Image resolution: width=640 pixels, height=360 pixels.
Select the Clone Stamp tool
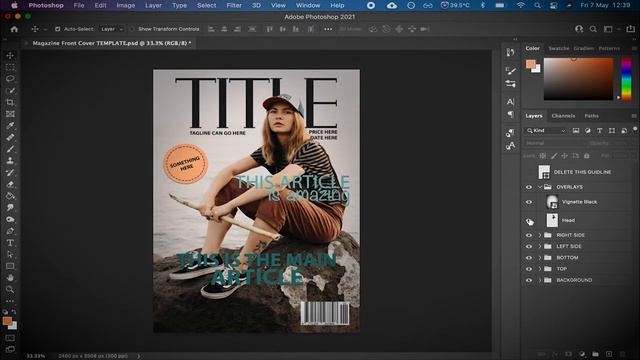[x=10, y=160]
